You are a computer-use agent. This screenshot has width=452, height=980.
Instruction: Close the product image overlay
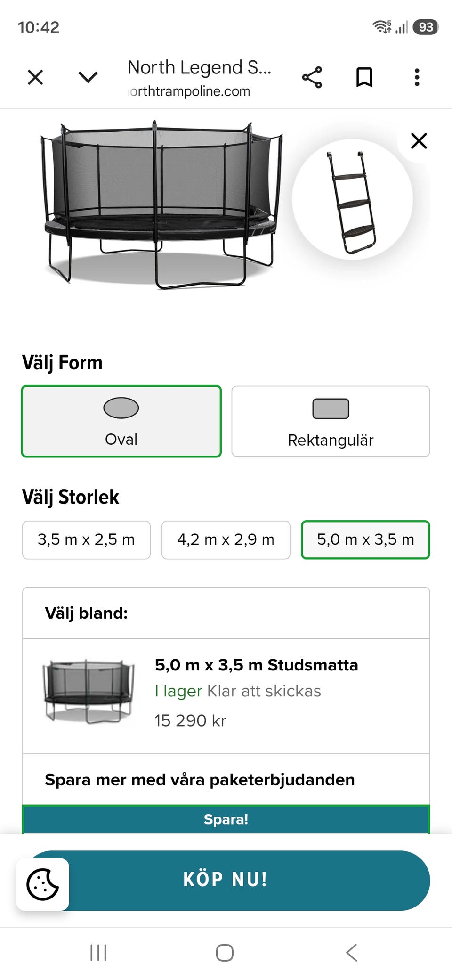click(419, 141)
